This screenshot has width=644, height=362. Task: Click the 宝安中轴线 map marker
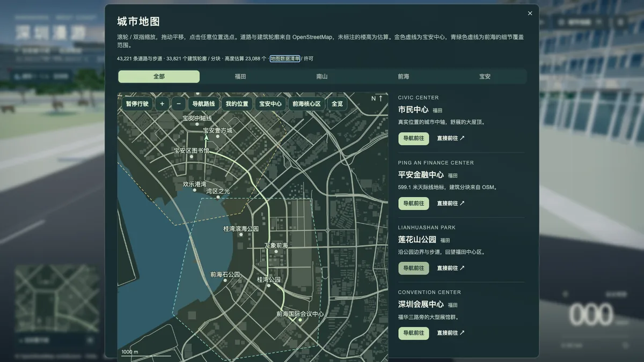coord(197,124)
